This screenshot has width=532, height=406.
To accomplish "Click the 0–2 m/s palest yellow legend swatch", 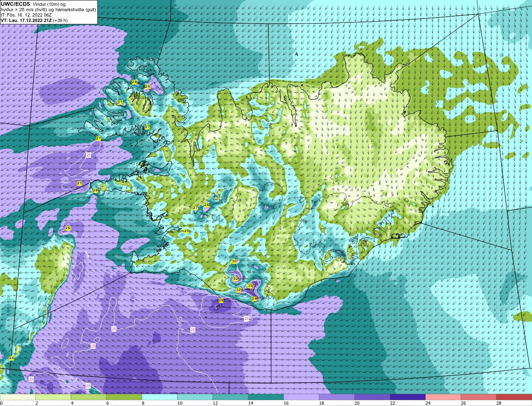I will coord(18,397).
